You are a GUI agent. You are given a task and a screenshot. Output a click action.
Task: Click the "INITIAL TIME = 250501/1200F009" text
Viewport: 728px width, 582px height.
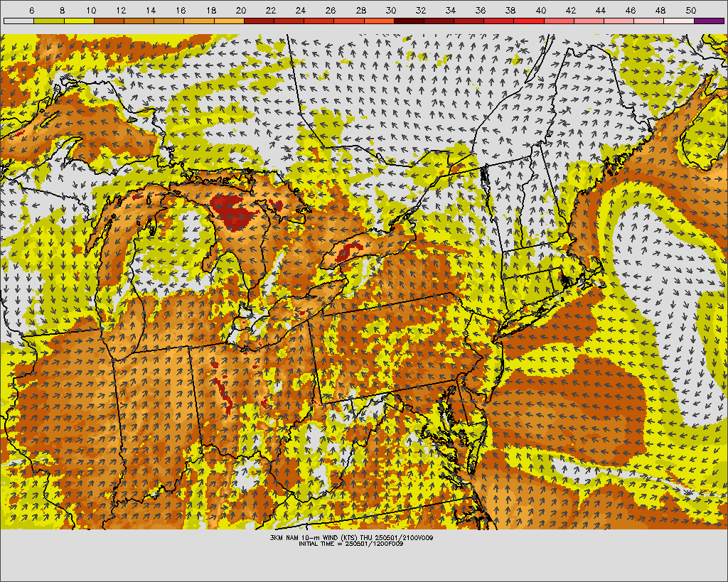pos(351,544)
